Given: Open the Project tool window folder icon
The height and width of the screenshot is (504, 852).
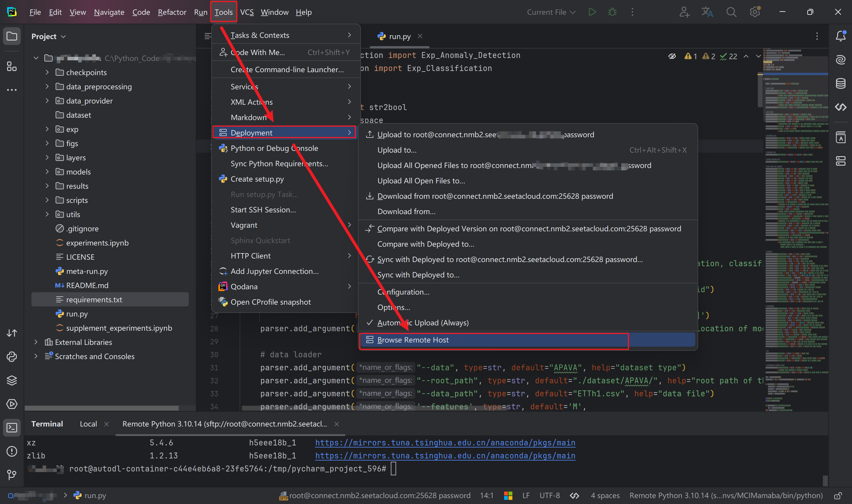Looking at the screenshot, I should (x=12, y=36).
